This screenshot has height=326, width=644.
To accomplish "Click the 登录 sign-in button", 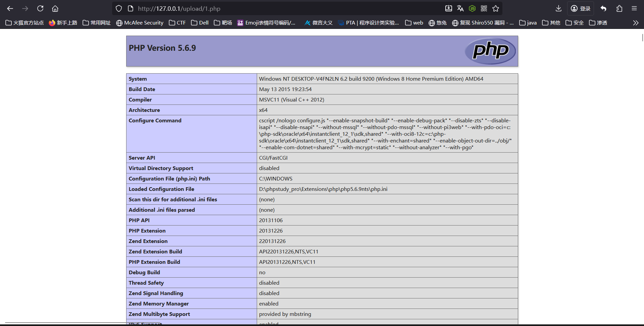I will [x=581, y=8].
